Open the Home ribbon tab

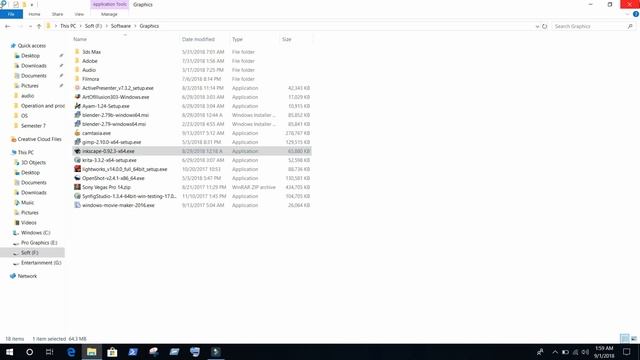pyautogui.click(x=34, y=14)
